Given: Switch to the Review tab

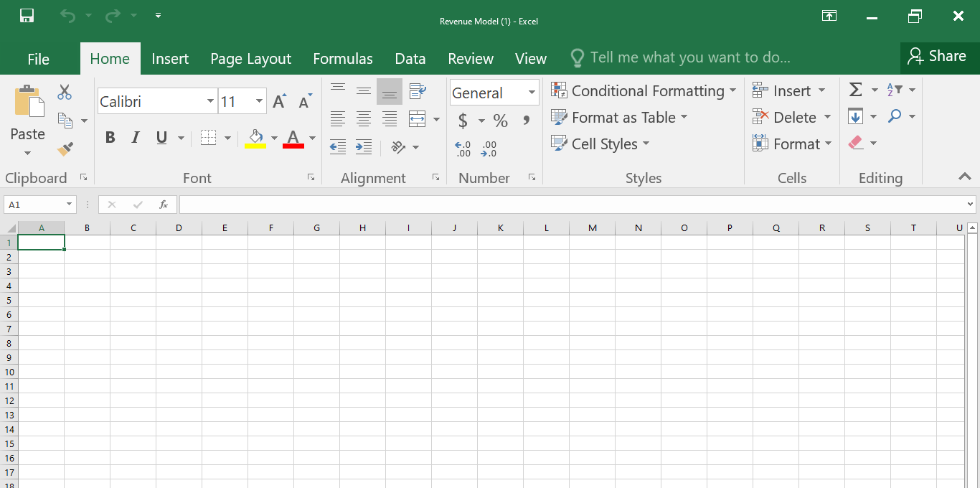Looking at the screenshot, I should tap(471, 59).
